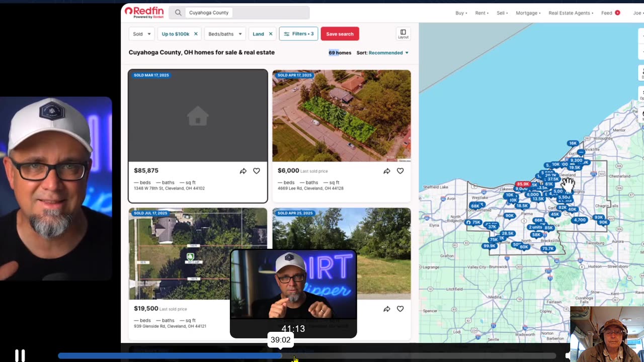Screen dimensions: 644x362
Task: Open the 28.5K map price marker
Action: coord(507,233)
